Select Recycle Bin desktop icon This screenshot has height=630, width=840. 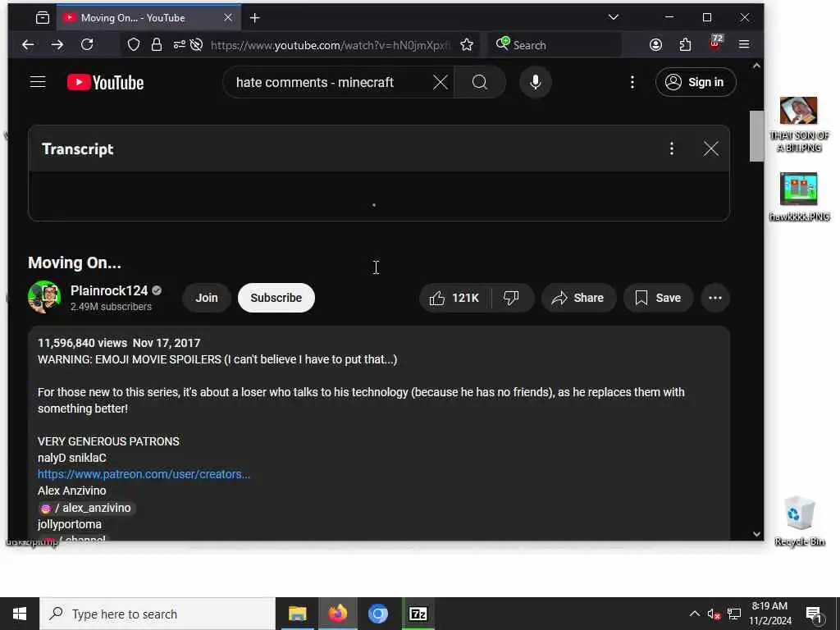[799, 521]
